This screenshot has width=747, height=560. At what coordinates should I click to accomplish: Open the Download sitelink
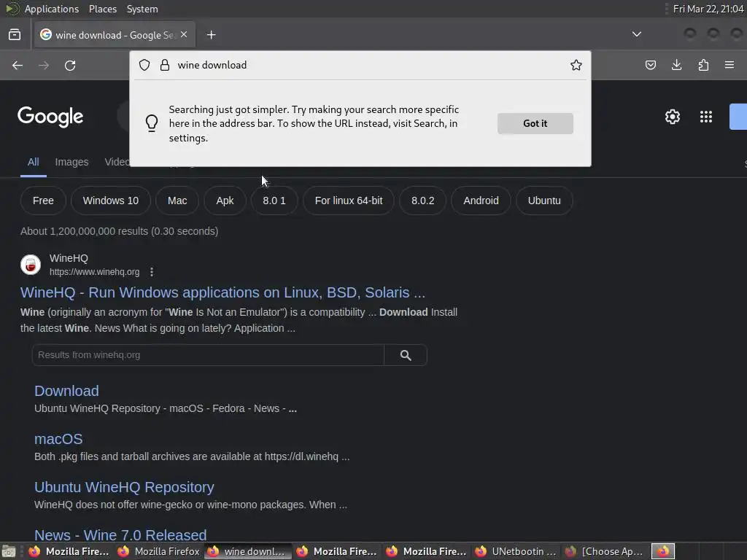coord(66,391)
